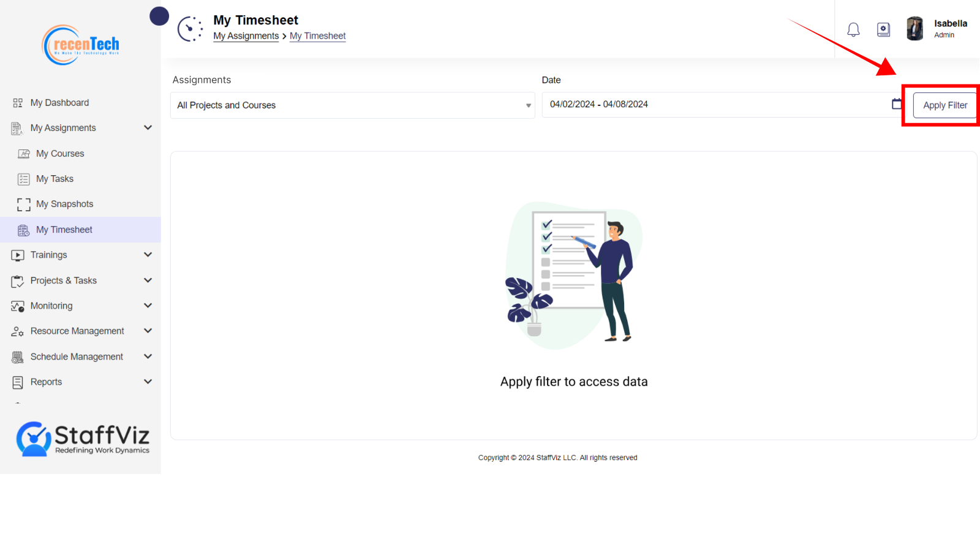Collapse the sidebar with the round toggle
This screenshot has width=980, height=550.
pyautogui.click(x=159, y=16)
